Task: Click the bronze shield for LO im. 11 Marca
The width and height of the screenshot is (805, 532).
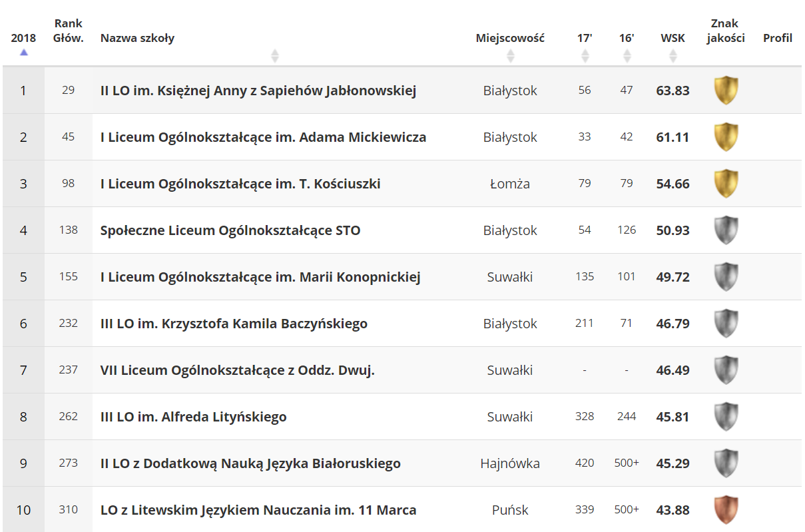Action: click(x=726, y=509)
